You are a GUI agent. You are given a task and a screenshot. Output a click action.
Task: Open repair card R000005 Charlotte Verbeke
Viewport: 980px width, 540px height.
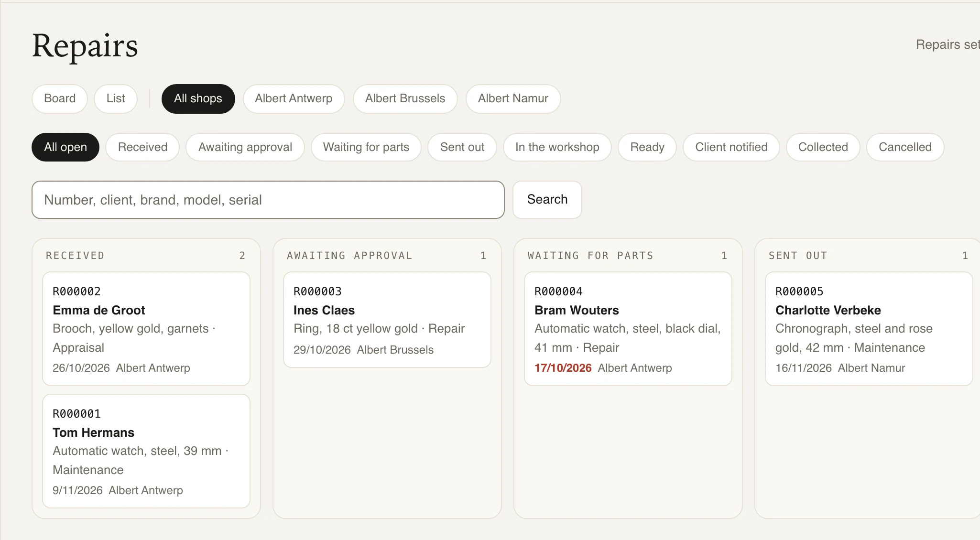coord(869,329)
